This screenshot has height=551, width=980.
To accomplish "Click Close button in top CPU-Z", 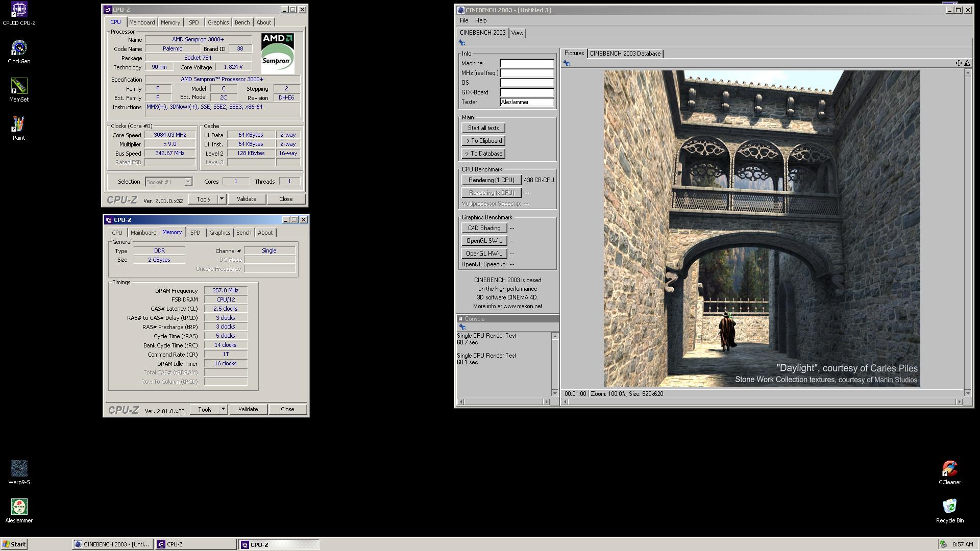I will (x=286, y=199).
